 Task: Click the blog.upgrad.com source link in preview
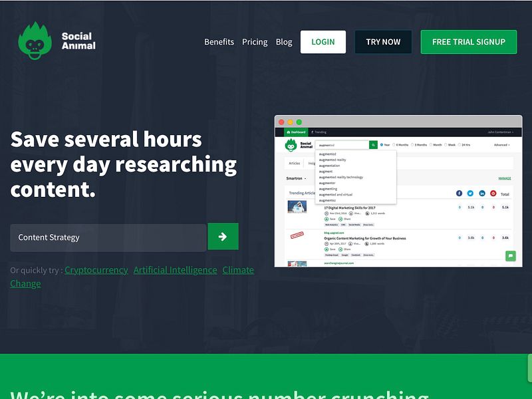[x=334, y=233]
